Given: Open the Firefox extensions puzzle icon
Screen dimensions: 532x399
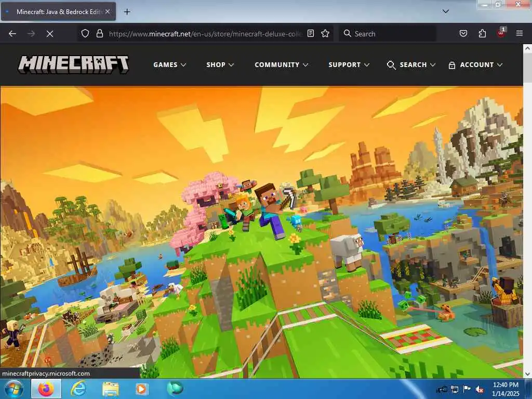Looking at the screenshot, I should point(482,33).
